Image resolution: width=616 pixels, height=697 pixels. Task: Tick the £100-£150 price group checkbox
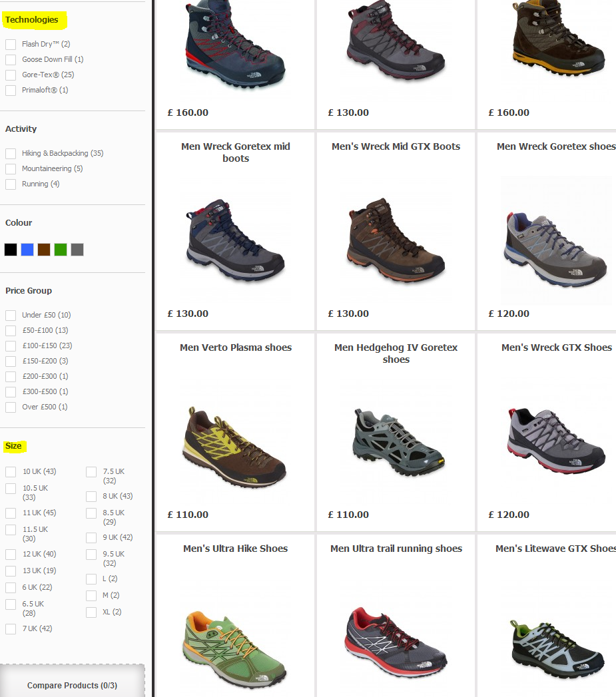click(11, 346)
